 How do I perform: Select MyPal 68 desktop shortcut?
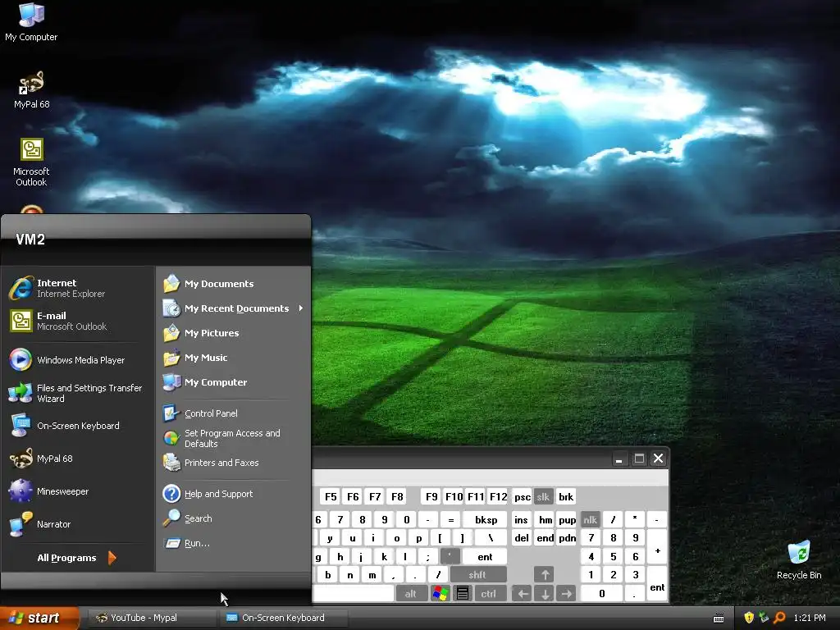(32, 90)
